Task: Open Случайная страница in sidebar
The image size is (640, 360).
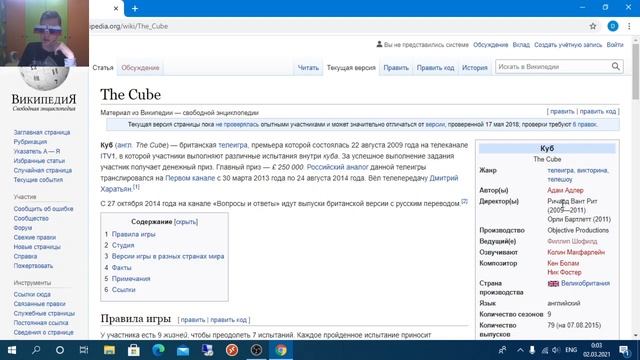Action: click(42, 170)
